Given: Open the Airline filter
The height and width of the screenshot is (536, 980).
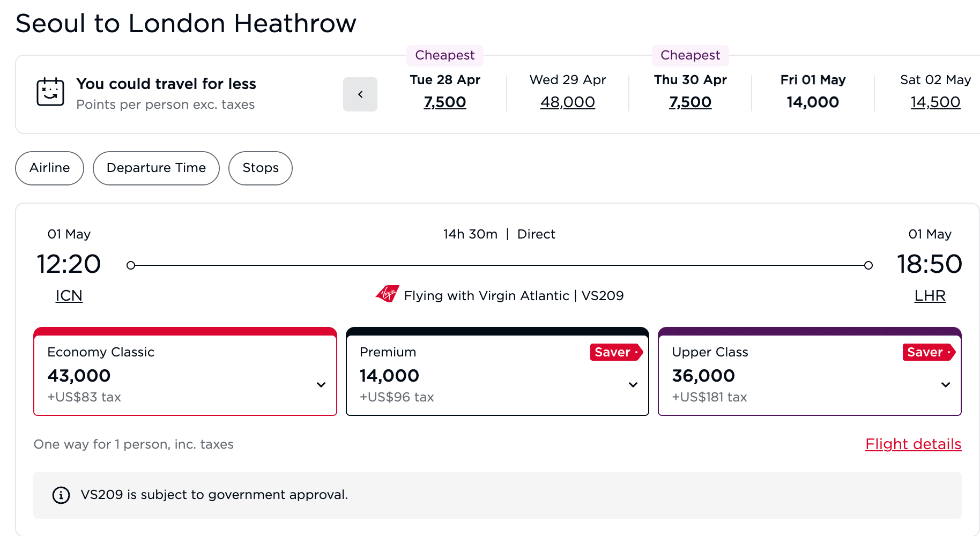Looking at the screenshot, I should tap(50, 168).
